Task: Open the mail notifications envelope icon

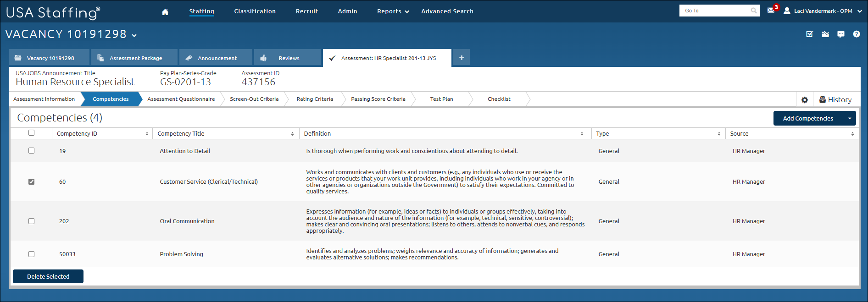Action: coord(771,10)
